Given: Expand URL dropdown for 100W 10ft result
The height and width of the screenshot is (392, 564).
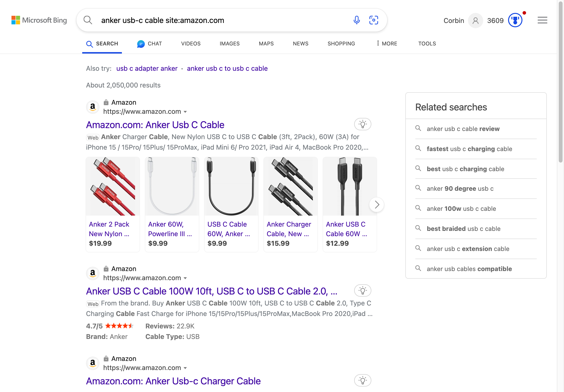Looking at the screenshot, I should coord(185,278).
